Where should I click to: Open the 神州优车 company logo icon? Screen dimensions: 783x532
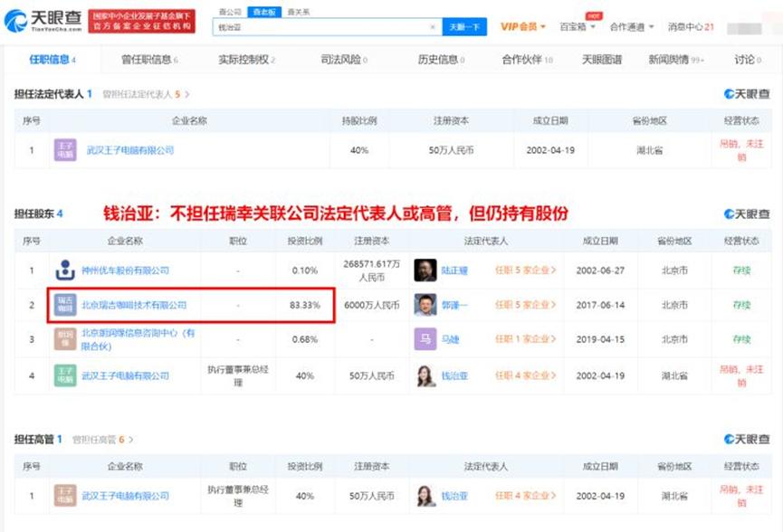65,270
